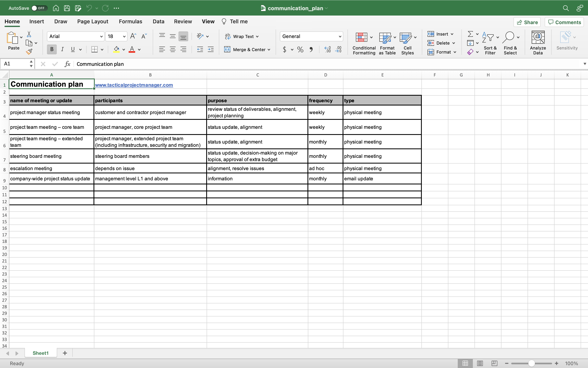
Task: Click the fx Insert Function icon
Action: tap(67, 64)
